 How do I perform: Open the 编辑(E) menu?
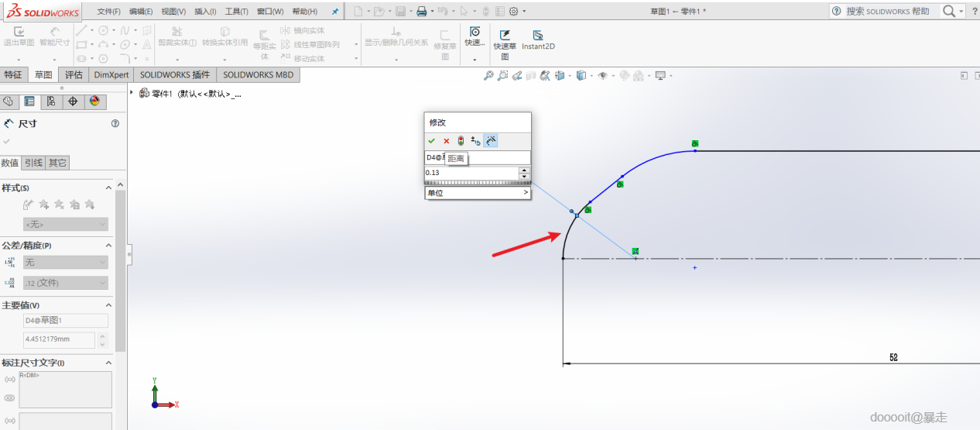click(x=142, y=12)
